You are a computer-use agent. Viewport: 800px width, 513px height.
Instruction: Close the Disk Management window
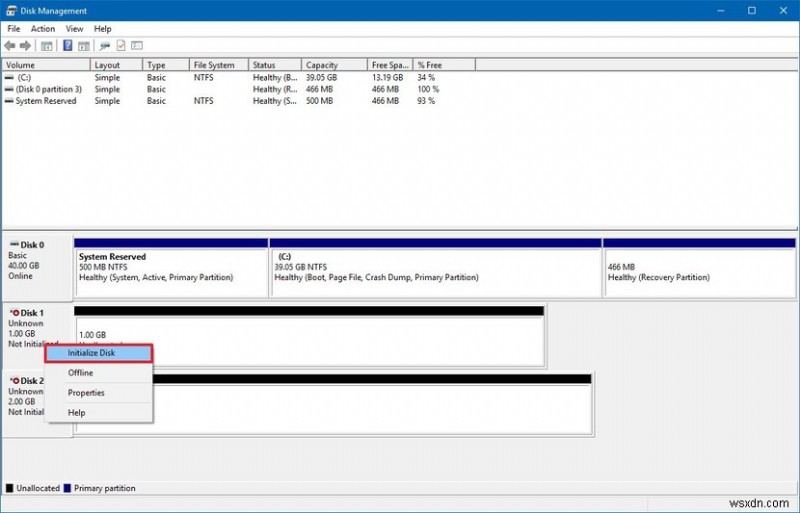[783, 11]
